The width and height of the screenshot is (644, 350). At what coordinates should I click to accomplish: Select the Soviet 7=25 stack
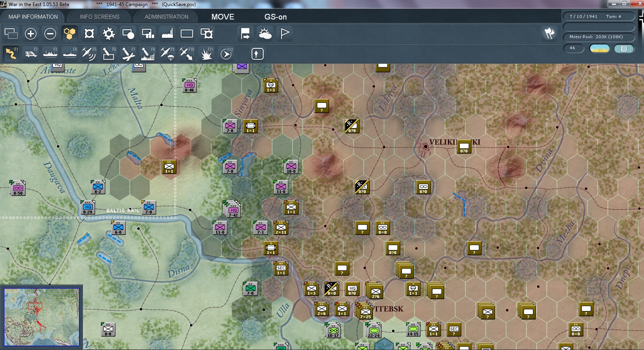[365, 311]
